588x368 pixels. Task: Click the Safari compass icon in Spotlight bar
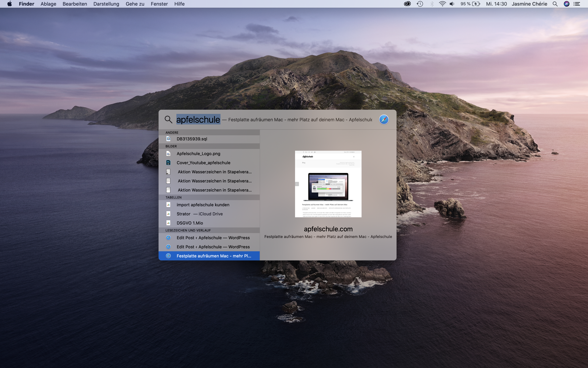point(384,120)
